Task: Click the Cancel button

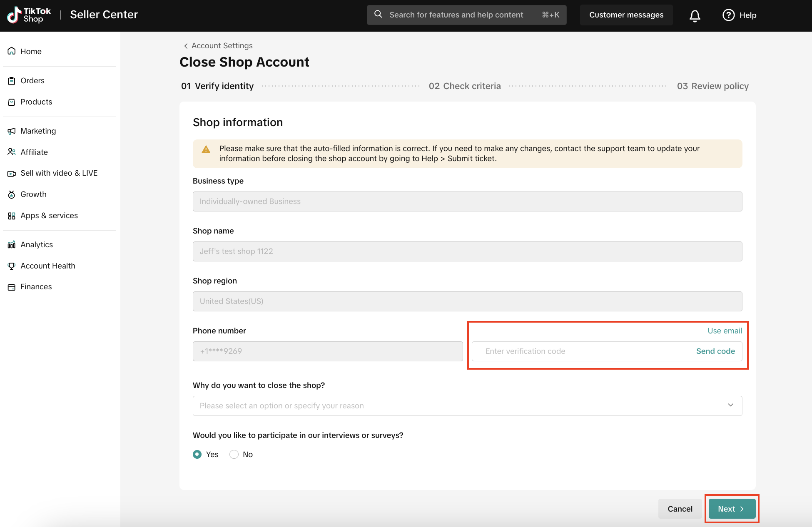Action: (680, 509)
